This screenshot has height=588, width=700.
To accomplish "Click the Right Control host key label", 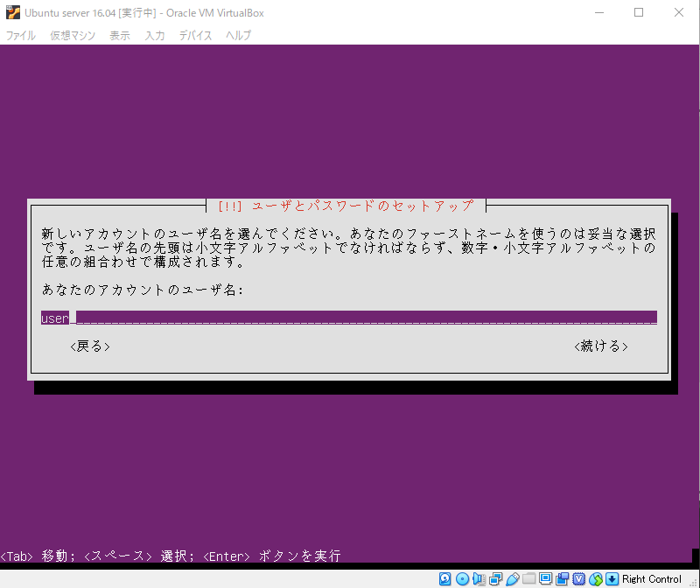I will [651, 579].
